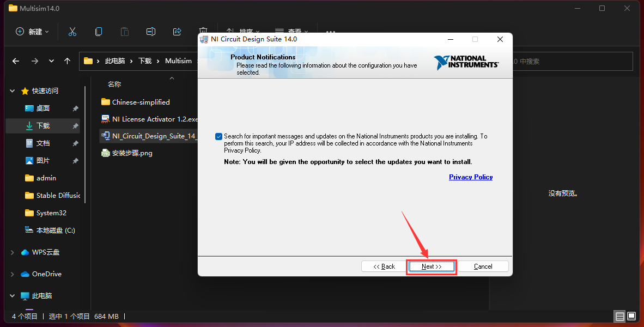Click Next >> to continue installation
Image resolution: width=644 pixels, height=327 pixels.
(432, 267)
